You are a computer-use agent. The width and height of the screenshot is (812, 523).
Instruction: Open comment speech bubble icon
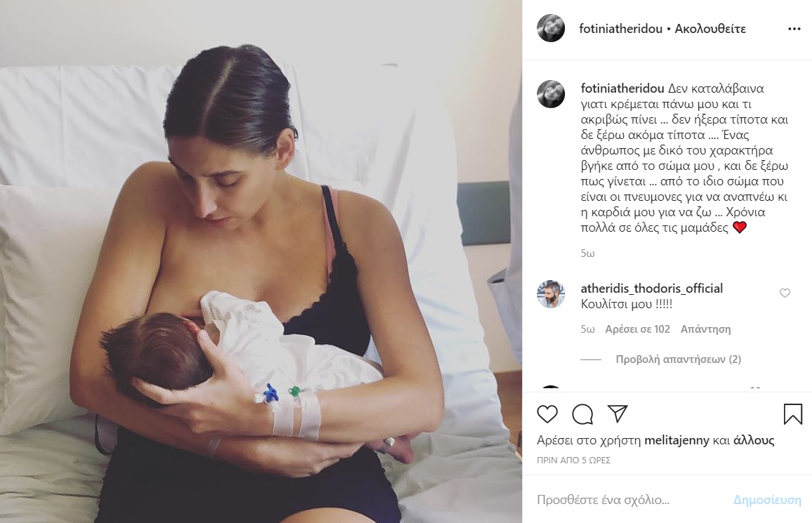point(583,414)
